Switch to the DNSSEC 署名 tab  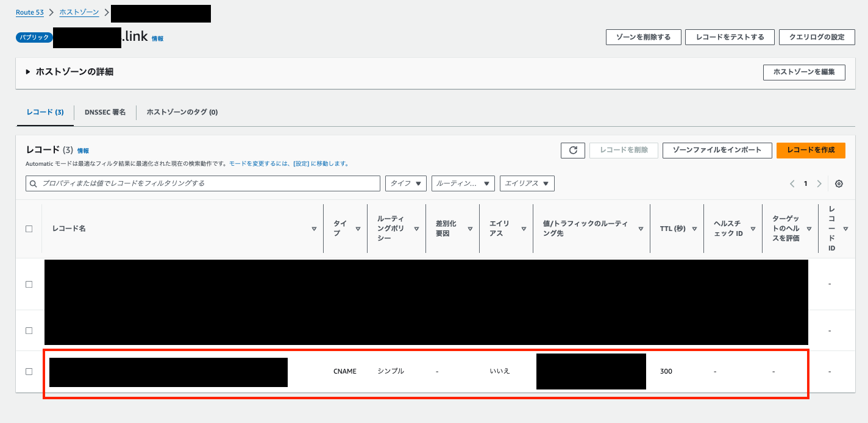click(105, 112)
